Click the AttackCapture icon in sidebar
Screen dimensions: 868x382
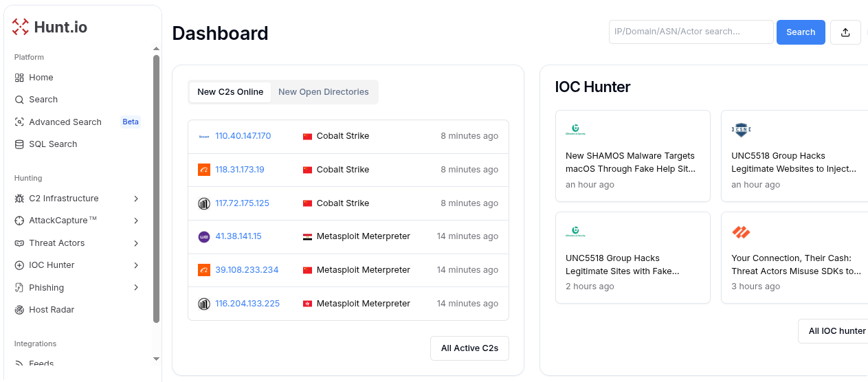click(x=19, y=221)
